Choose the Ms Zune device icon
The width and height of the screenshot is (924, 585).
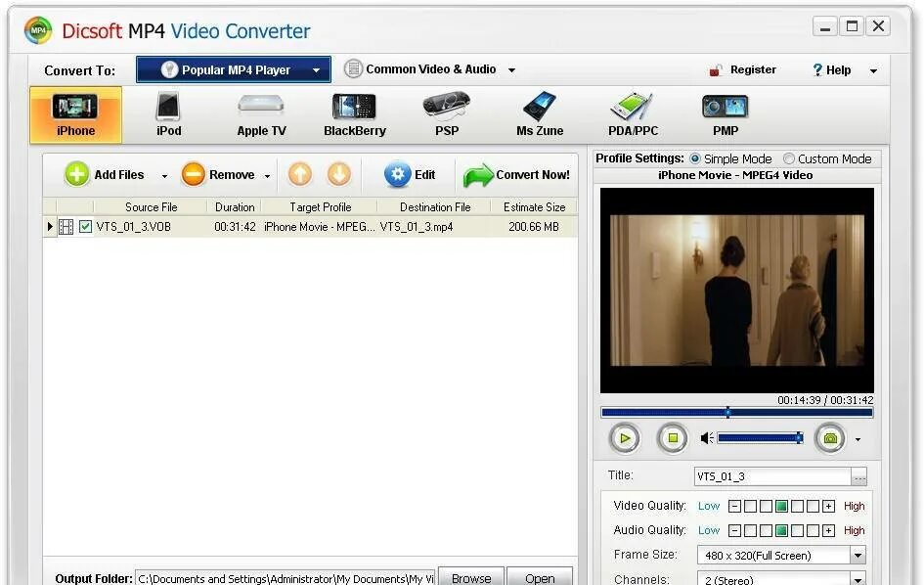[x=540, y=114]
